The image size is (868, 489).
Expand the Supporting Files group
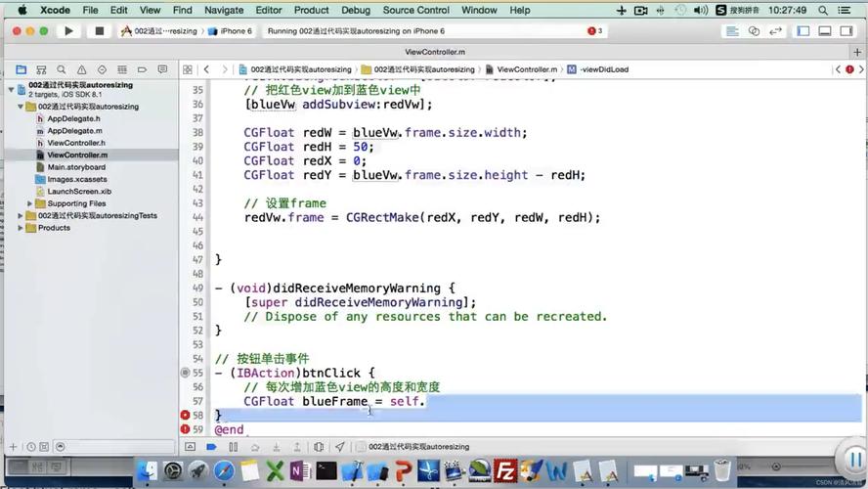tap(30, 203)
